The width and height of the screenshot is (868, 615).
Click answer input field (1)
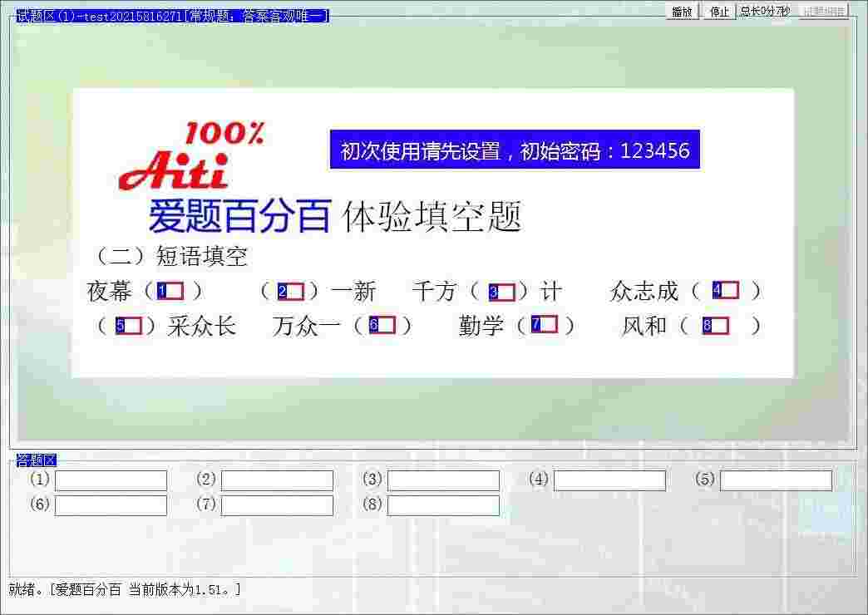point(112,480)
